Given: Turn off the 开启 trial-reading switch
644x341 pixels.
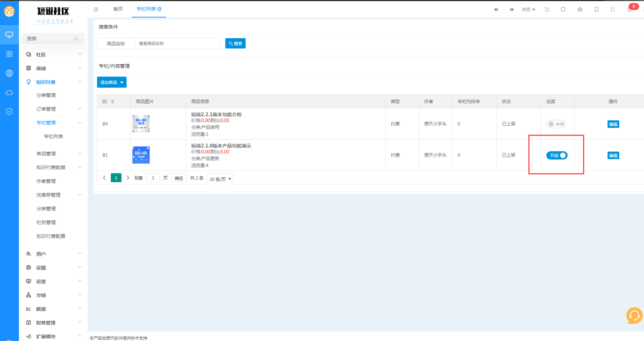Looking at the screenshot, I should 557,155.
